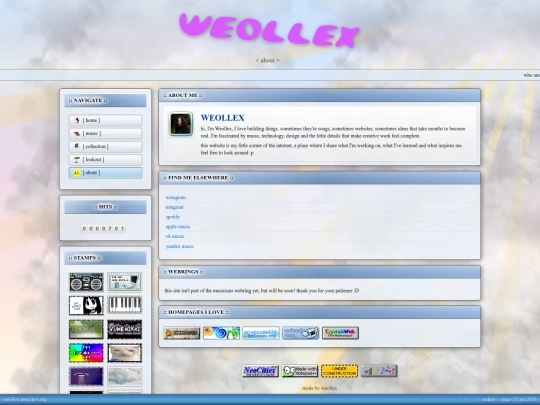
Task: Click the ':: HITS ::' panel header
Action: 105,207
